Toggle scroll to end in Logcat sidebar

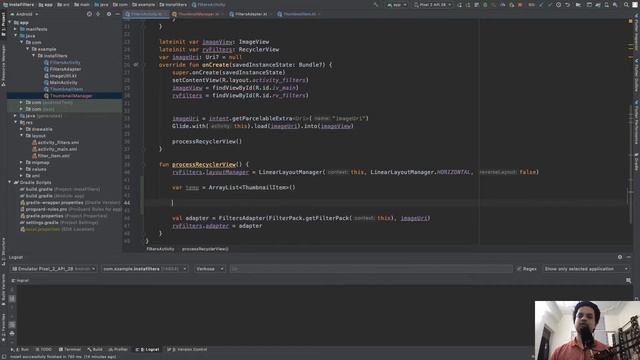[12, 299]
